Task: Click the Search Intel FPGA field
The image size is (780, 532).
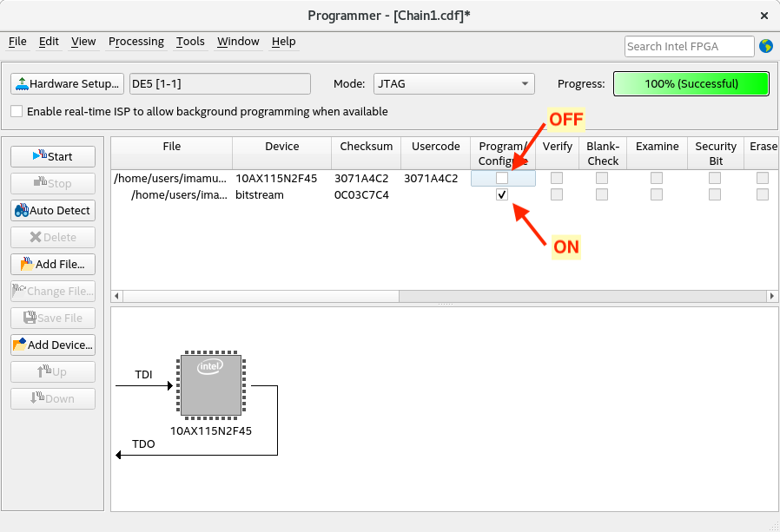Action: click(689, 46)
